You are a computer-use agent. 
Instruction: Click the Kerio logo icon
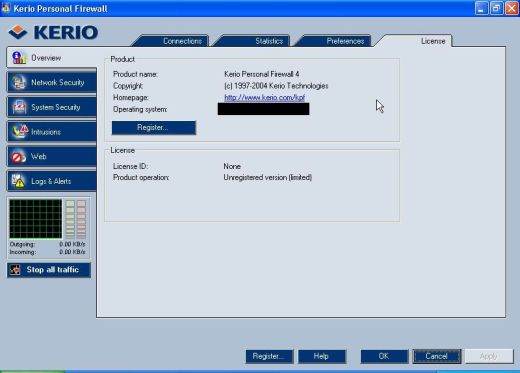(18, 32)
